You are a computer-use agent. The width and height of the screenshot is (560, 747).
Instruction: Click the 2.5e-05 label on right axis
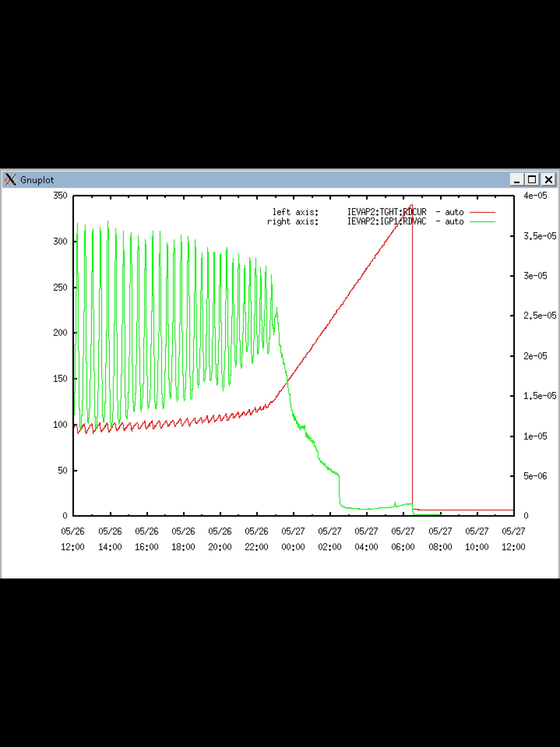coord(540,316)
